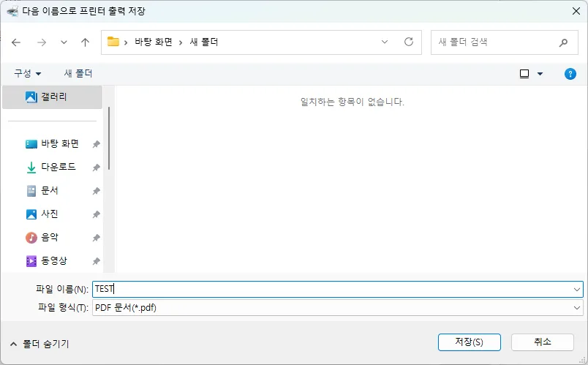588x365 pixels.
Task: Open the 구성 menu
Action: [x=28, y=74]
